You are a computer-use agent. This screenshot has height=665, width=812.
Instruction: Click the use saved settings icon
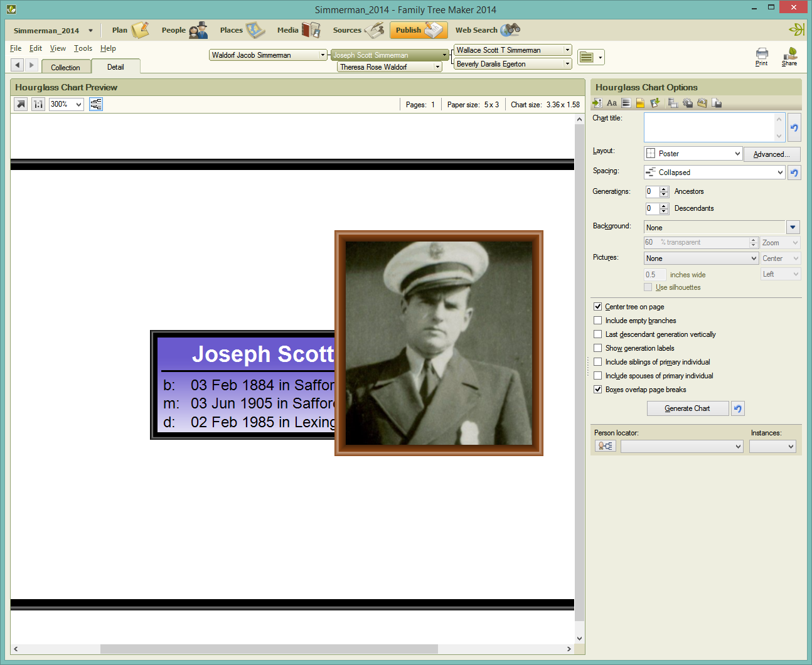click(x=656, y=103)
